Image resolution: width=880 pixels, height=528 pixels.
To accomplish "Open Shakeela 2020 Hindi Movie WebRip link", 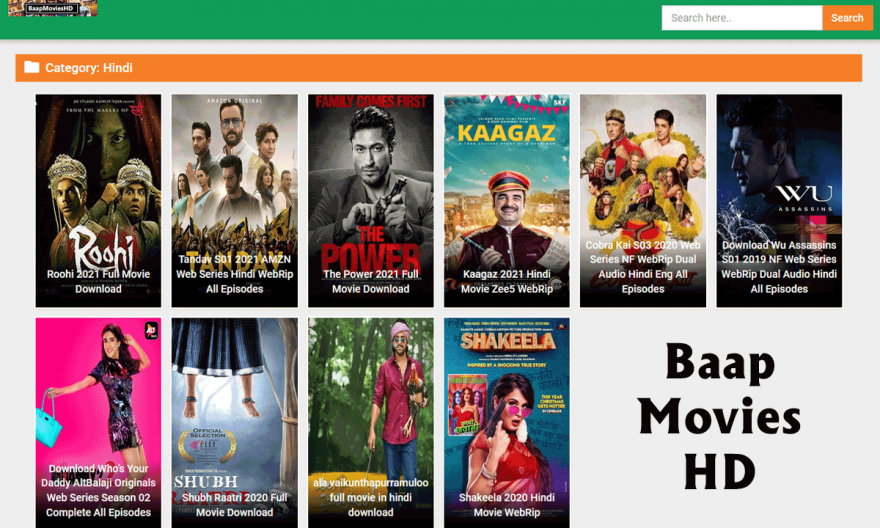I will 507,505.
